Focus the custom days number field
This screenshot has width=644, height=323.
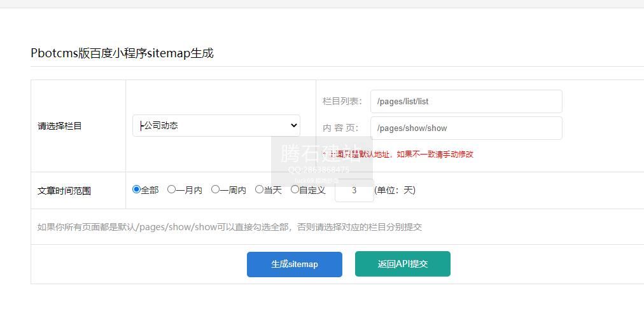pyautogui.click(x=354, y=190)
